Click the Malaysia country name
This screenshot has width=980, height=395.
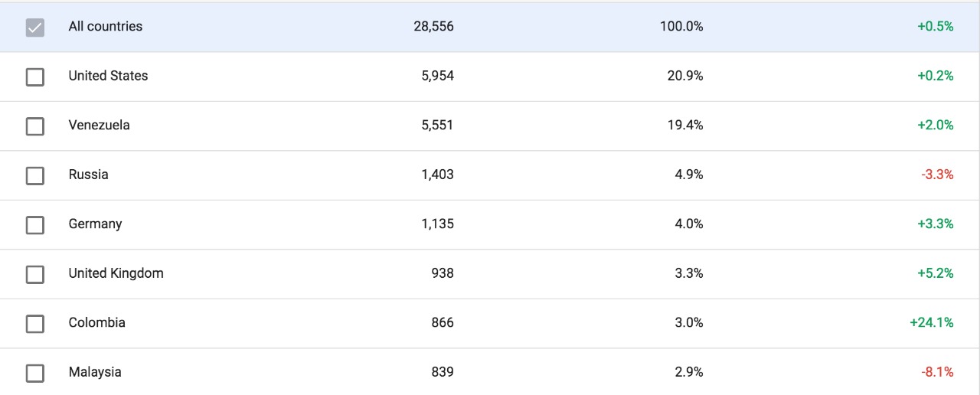coord(95,372)
